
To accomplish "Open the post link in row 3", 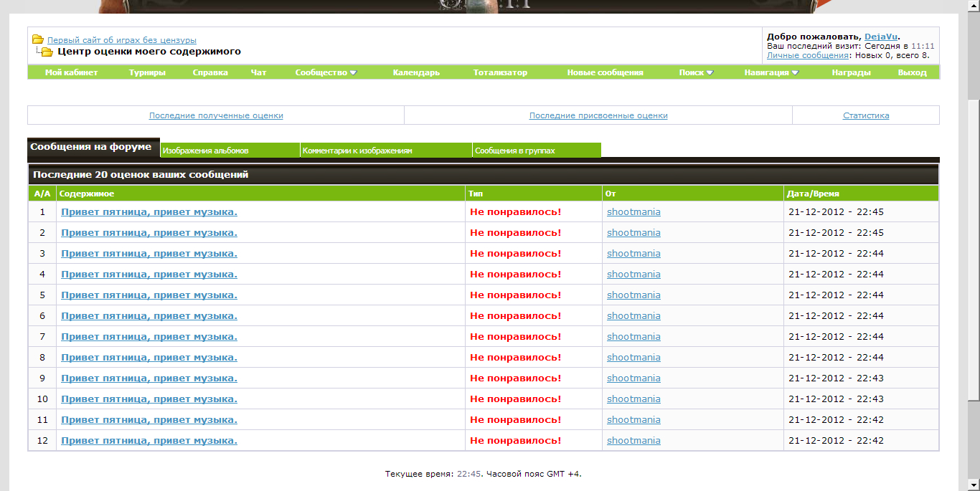I will 149,254.
